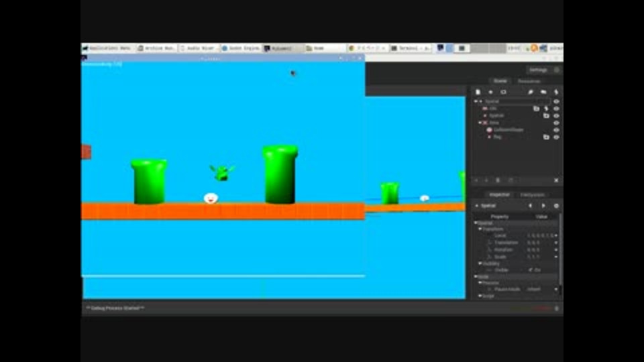Screen dimensions: 644x362
Task: Expand the Script property group
Action: pos(480,296)
